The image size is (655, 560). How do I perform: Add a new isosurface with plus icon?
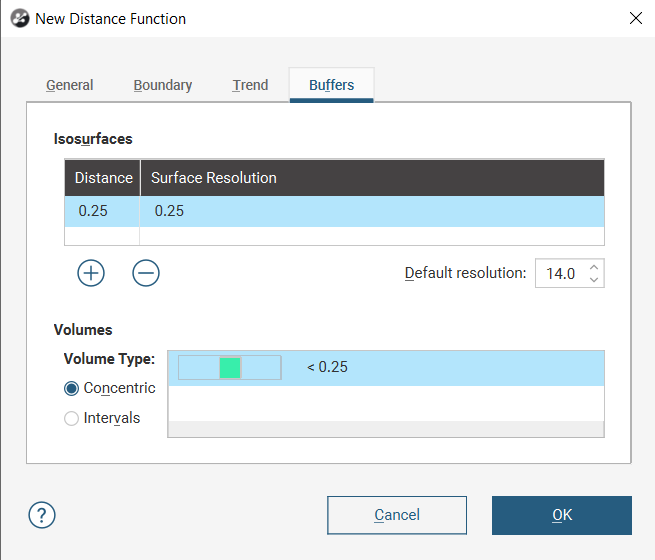(x=91, y=273)
